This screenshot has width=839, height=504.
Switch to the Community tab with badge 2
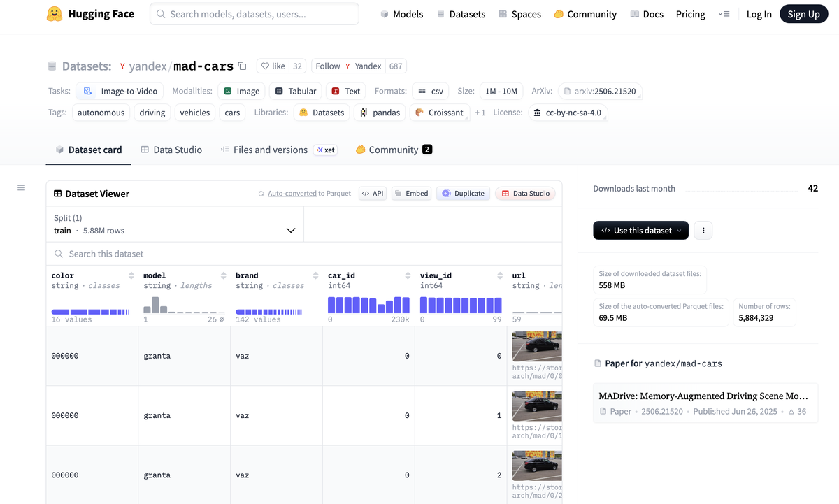pyautogui.click(x=394, y=150)
